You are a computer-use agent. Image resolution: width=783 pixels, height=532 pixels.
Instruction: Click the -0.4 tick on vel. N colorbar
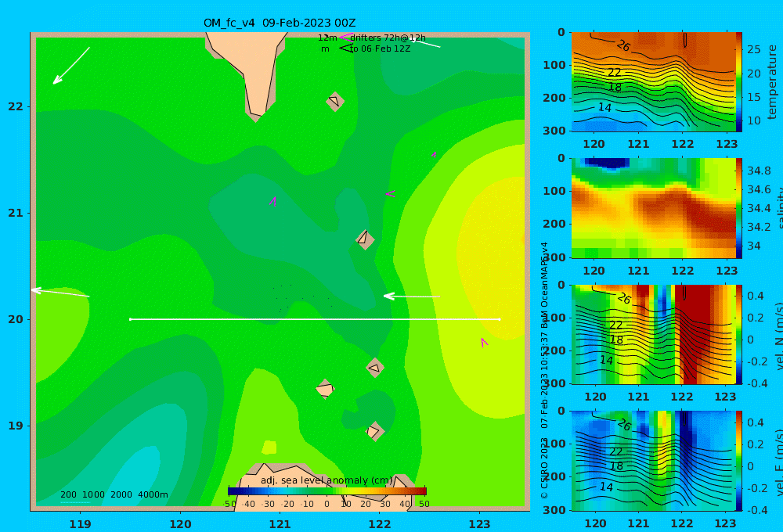[756, 383]
